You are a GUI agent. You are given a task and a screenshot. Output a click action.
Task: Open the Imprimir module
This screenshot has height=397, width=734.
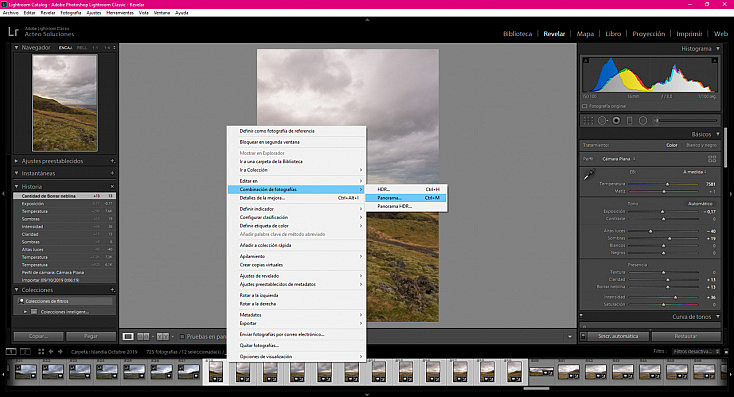point(689,34)
